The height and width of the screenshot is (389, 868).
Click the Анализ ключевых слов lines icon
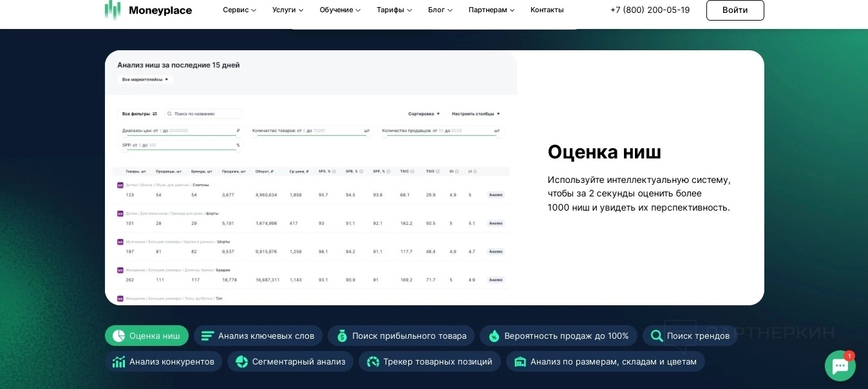pos(207,336)
